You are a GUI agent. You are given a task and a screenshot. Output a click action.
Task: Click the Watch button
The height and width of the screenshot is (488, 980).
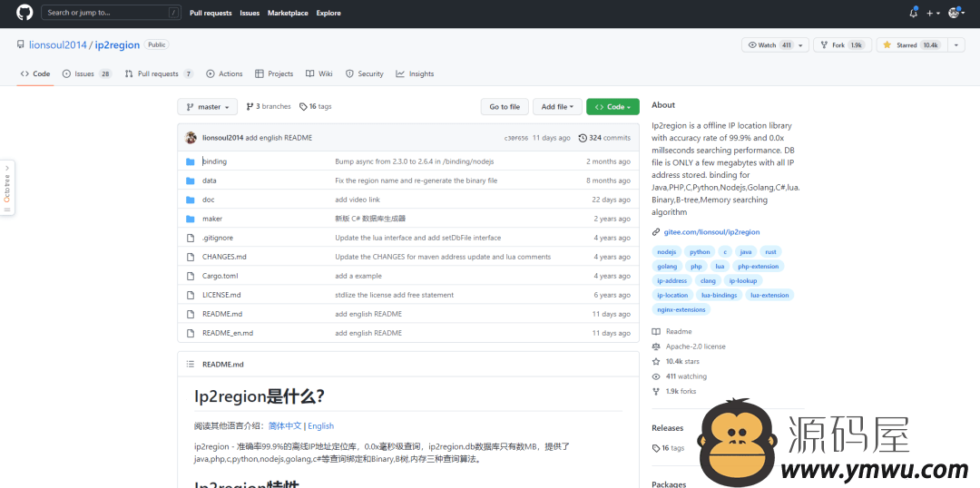769,45
